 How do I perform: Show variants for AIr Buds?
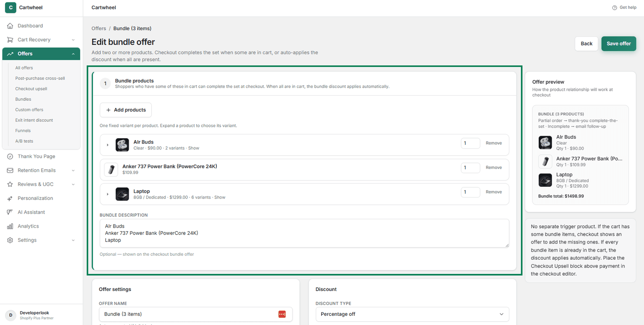(x=193, y=148)
